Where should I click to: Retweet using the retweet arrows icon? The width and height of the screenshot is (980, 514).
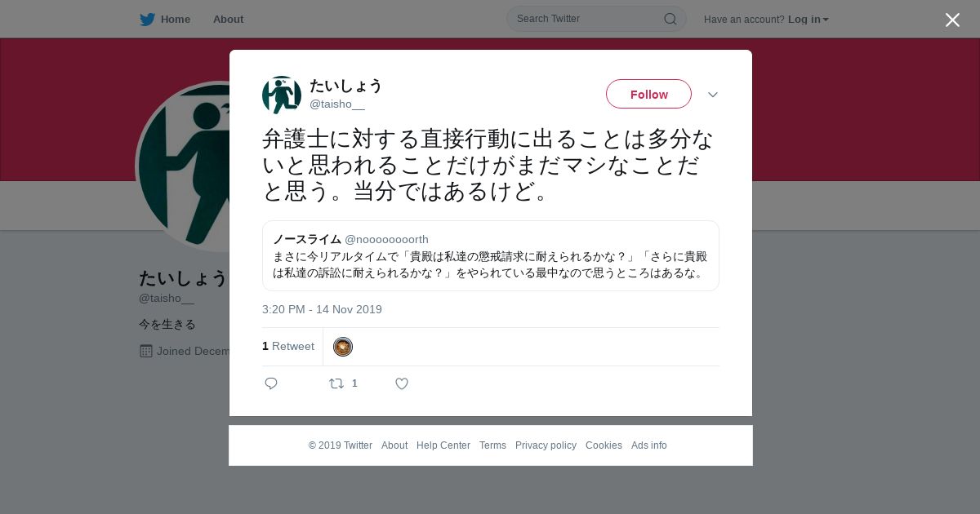(x=336, y=383)
